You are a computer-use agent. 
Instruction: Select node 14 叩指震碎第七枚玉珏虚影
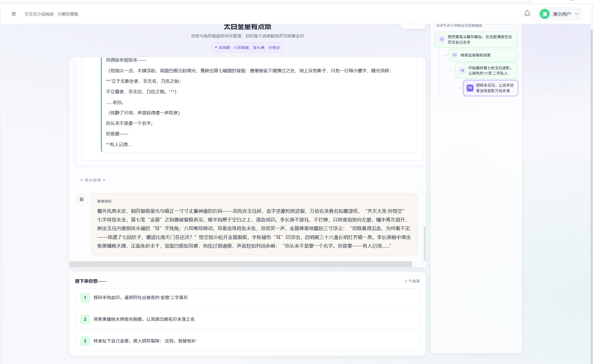pyautogui.click(x=486, y=71)
